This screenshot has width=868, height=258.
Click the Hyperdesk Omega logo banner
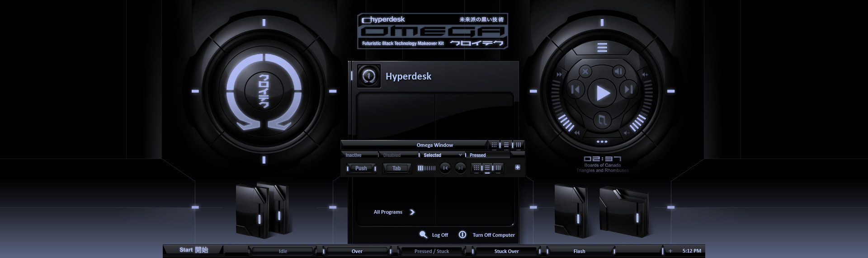click(x=433, y=31)
